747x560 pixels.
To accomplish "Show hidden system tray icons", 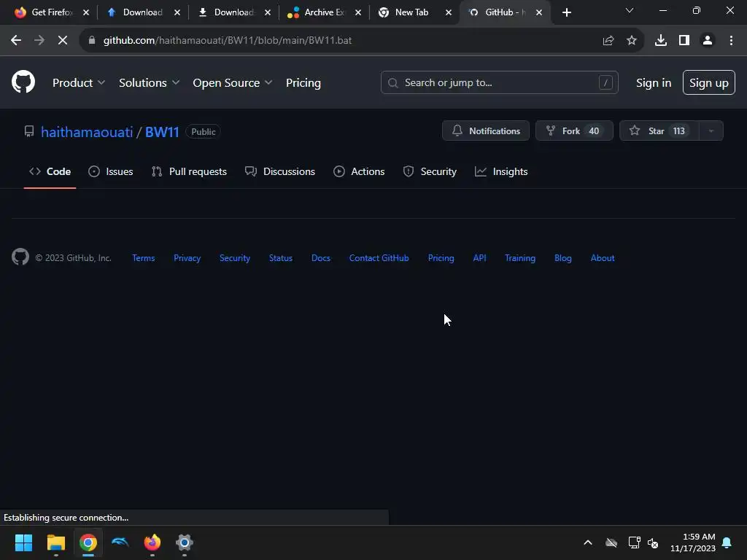I will click(588, 542).
